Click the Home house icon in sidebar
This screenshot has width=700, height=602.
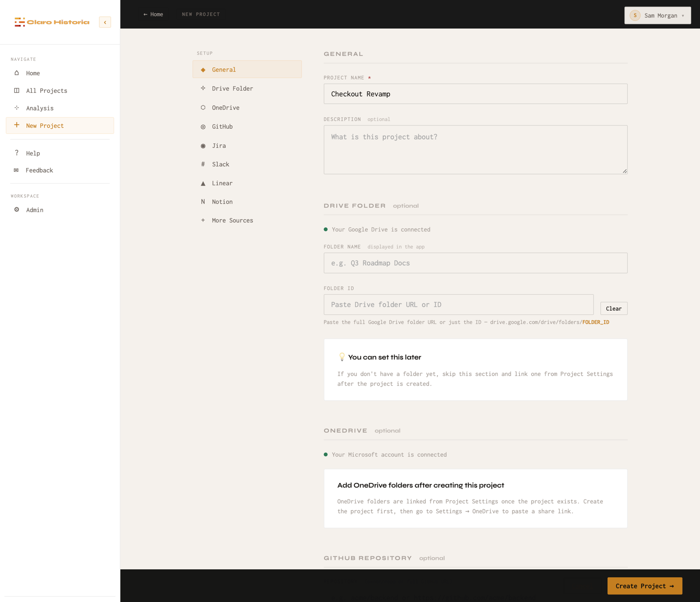(17, 73)
